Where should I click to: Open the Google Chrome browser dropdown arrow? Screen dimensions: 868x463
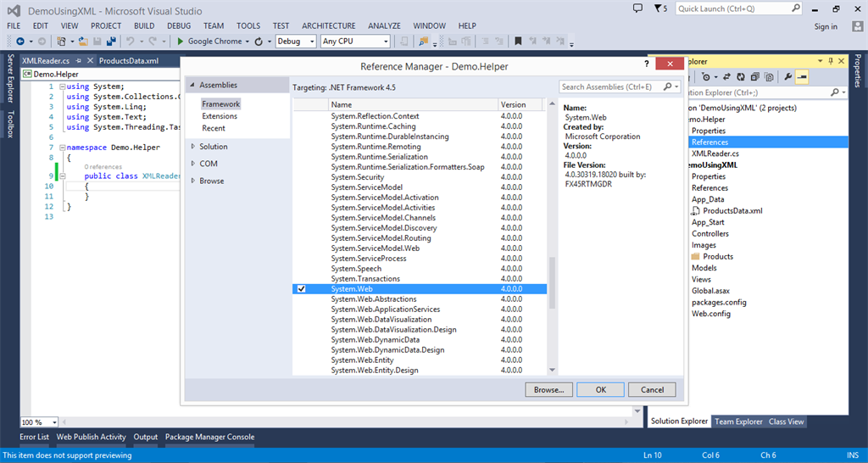247,42
